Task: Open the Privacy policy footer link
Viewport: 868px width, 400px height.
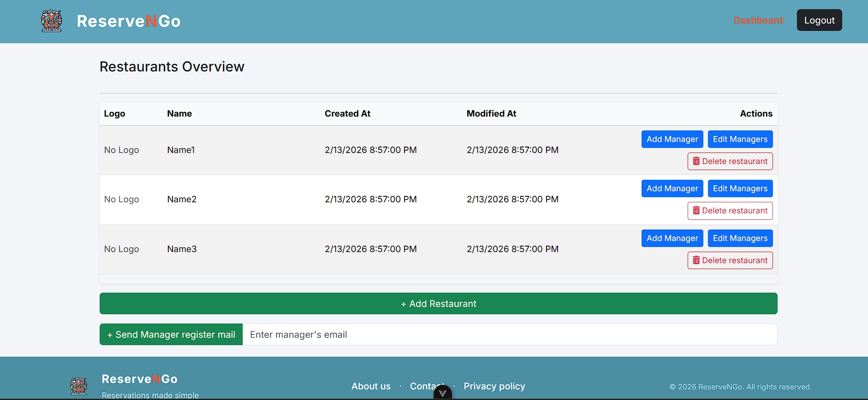Action: (x=494, y=386)
